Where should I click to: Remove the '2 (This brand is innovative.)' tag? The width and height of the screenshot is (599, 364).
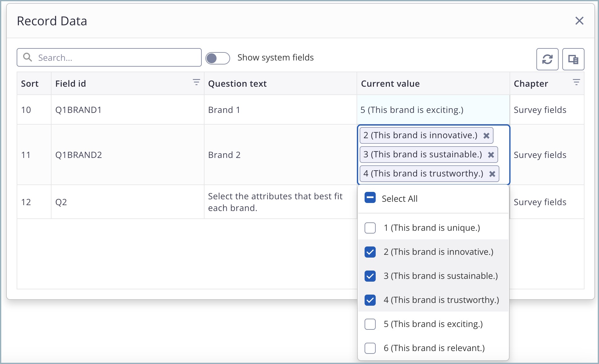pyautogui.click(x=486, y=136)
